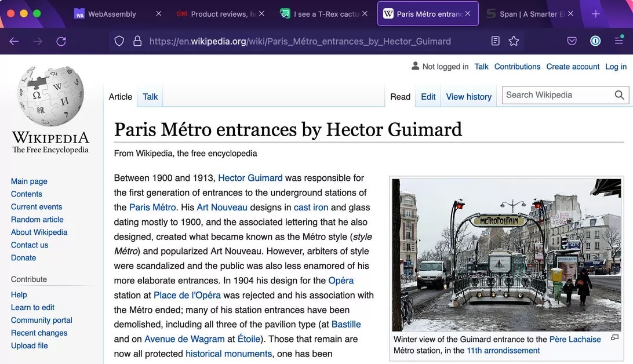Save page to Pocket icon
This screenshot has width=633, height=364.
(572, 41)
